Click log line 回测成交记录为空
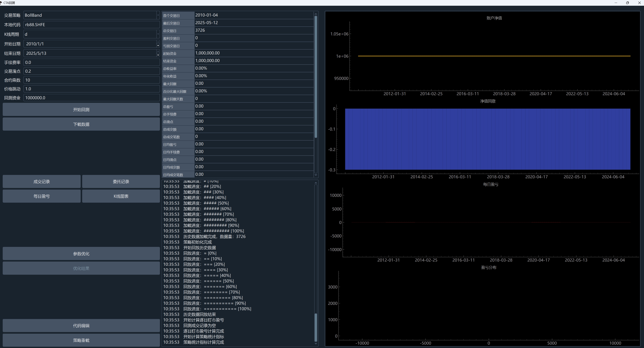Image resolution: width=644 pixels, height=348 pixels. tap(199, 326)
